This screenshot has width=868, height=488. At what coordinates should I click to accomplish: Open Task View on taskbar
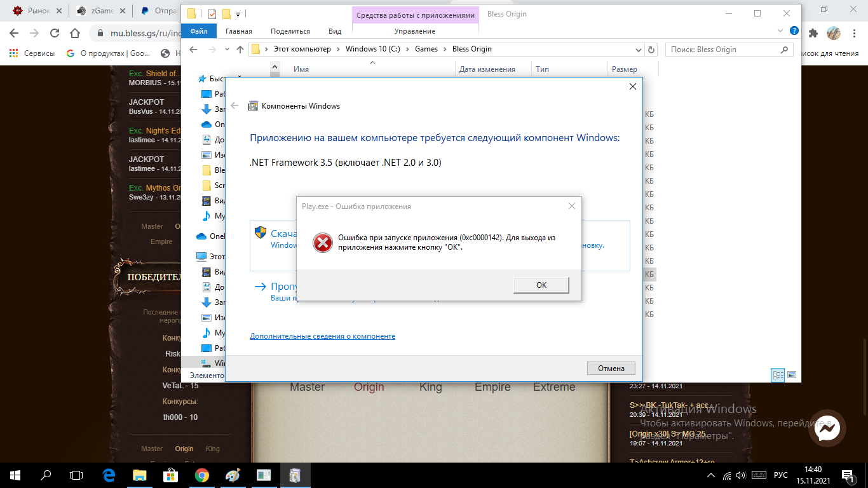click(76, 475)
